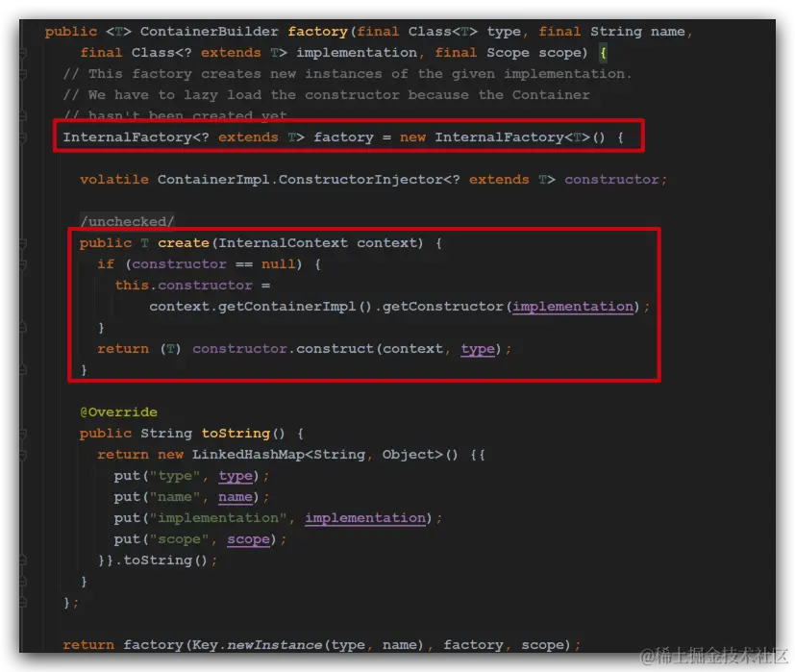Click underlined 'type' variable in put("type") call

tap(236, 476)
